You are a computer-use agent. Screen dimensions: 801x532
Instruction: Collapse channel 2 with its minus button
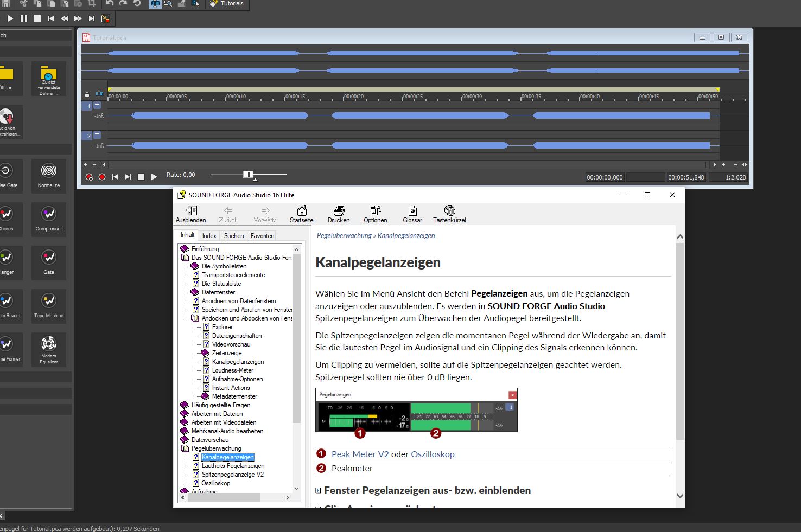coord(97,135)
